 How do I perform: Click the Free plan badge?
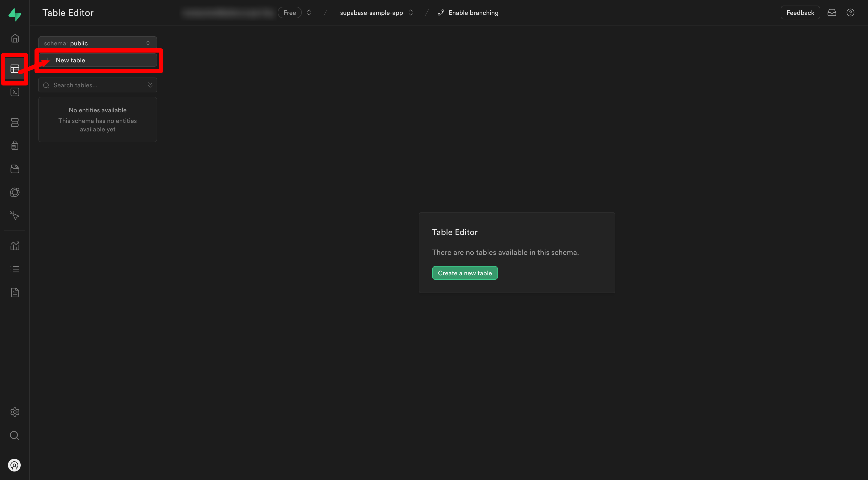[289, 13]
